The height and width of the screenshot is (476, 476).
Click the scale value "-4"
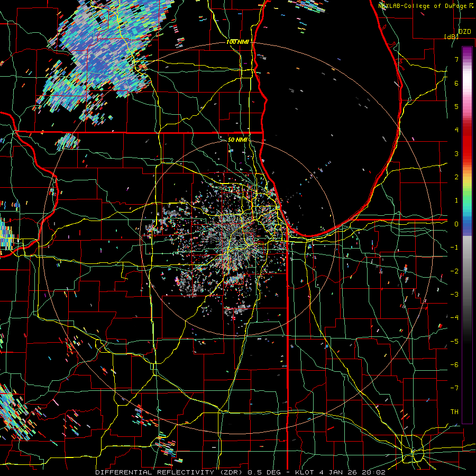pos(454,318)
